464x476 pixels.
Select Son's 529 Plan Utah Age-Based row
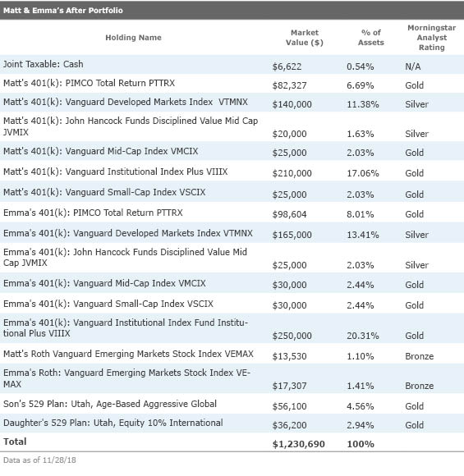[232, 404]
